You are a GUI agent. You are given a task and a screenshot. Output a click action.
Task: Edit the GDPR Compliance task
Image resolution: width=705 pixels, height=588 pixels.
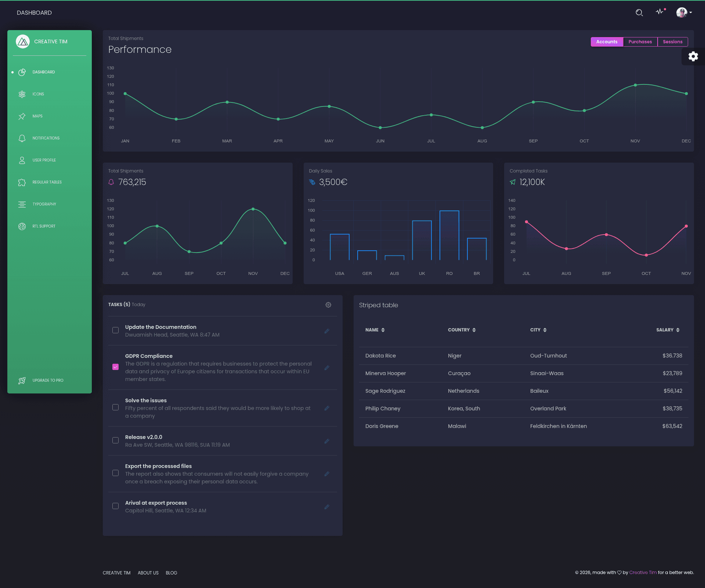pyautogui.click(x=327, y=368)
